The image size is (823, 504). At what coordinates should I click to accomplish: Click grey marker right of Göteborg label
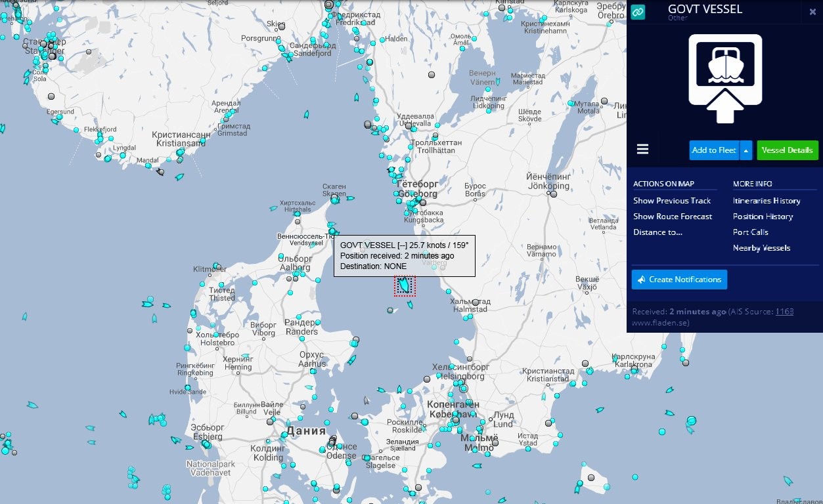point(424,202)
